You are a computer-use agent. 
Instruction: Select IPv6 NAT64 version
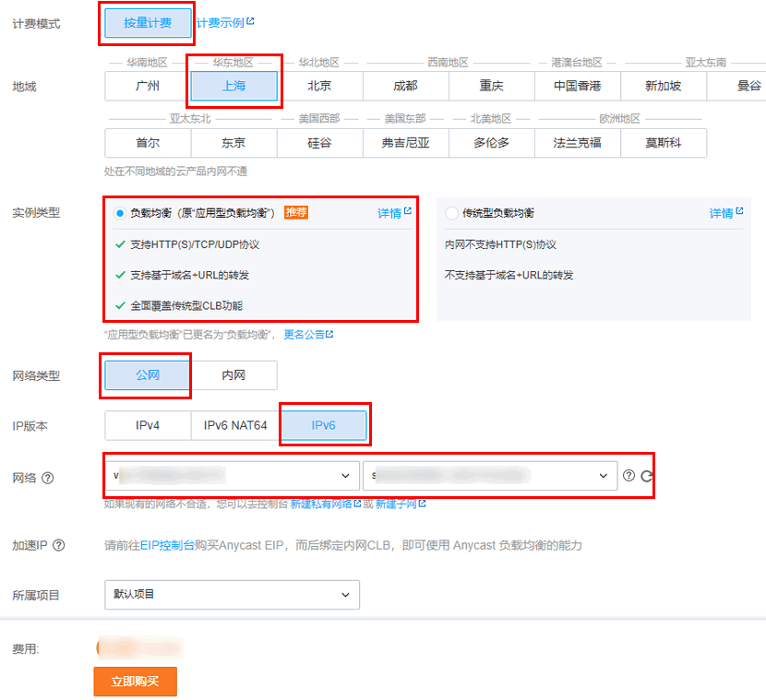[x=235, y=426]
